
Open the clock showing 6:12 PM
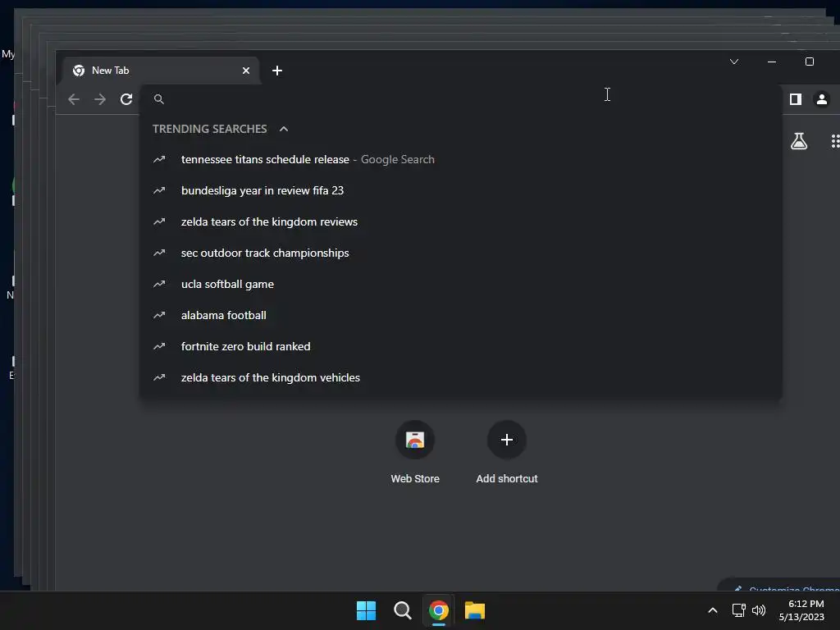click(x=802, y=610)
